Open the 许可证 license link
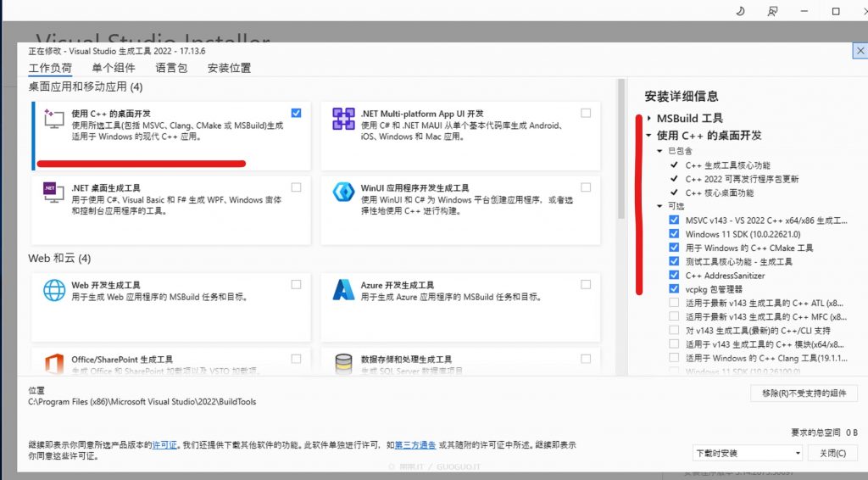The width and height of the screenshot is (868, 480). click(164, 444)
